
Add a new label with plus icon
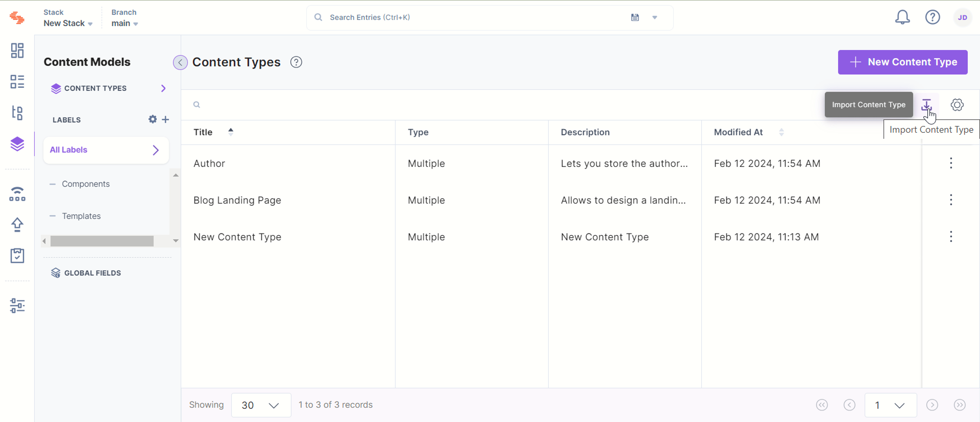pos(165,119)
